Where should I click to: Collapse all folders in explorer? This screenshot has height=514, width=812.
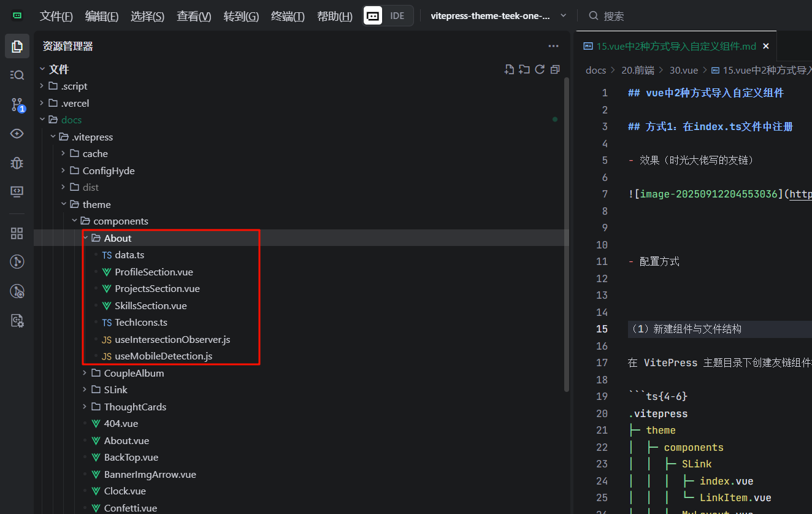pyautogui.click(x=555, y=69)
